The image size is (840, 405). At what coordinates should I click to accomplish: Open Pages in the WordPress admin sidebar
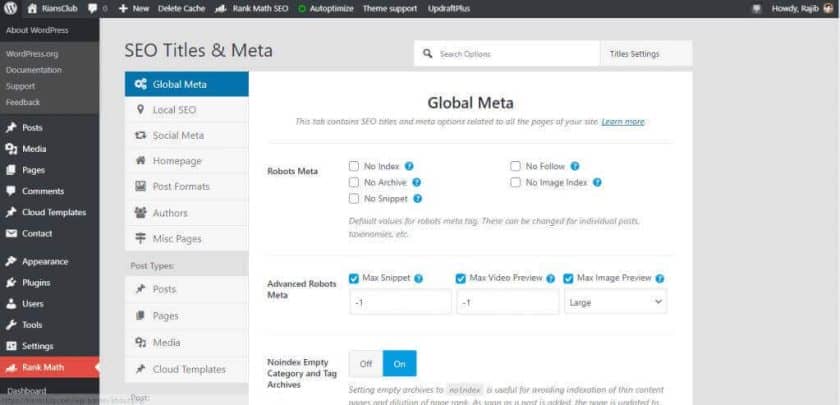tap(49, 170)
